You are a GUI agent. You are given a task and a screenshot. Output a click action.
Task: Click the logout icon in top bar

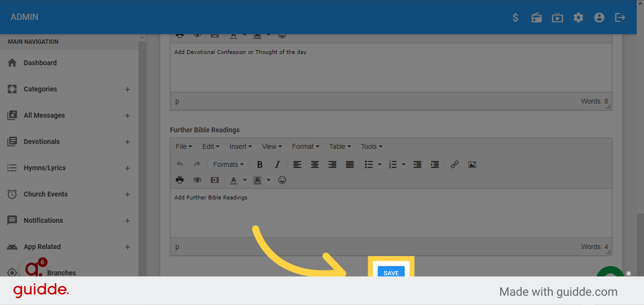(x=620, y=18)
